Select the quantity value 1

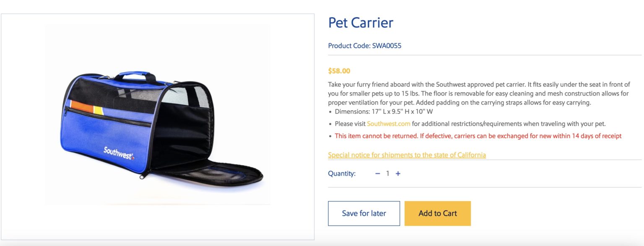[388, 173]
